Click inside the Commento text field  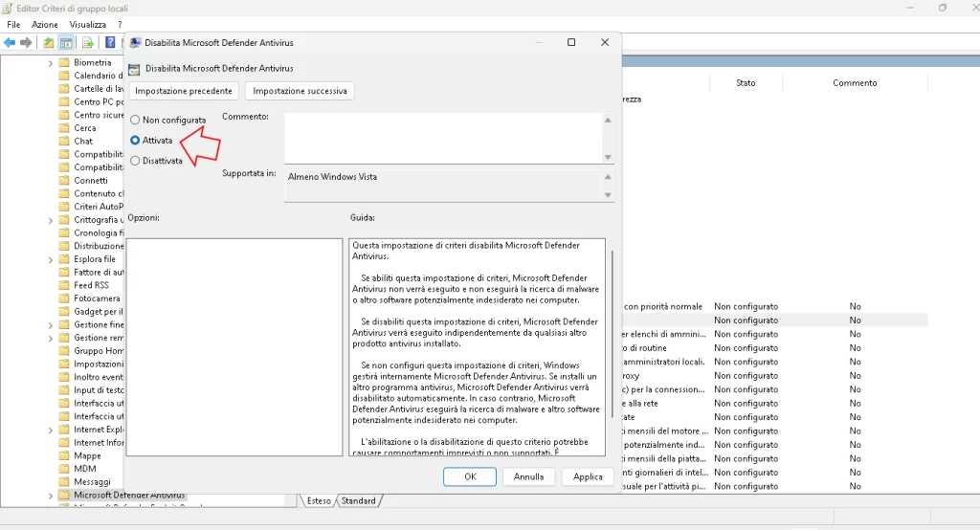[442, 138]
